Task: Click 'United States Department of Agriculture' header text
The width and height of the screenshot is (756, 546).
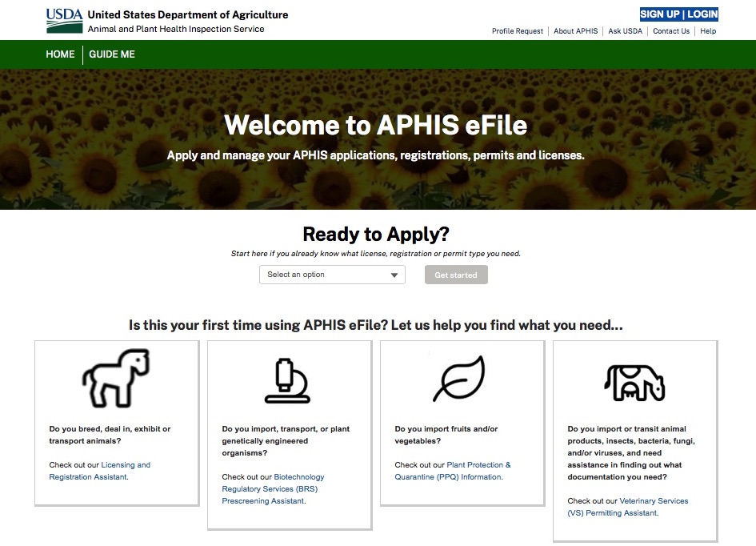Action: click(x=187, y=14)
